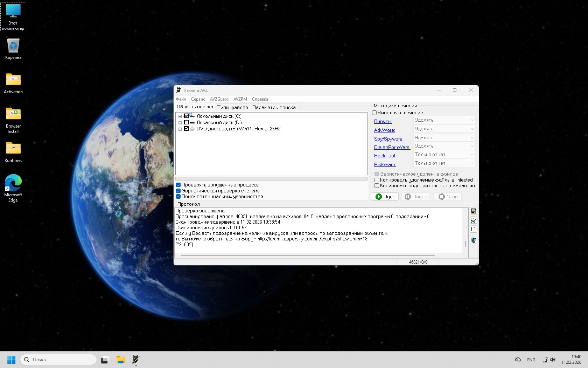Viewport: 588px width, 368px height.
Task: Click the glasses icon beside the protocol
Action: (473, 220)
